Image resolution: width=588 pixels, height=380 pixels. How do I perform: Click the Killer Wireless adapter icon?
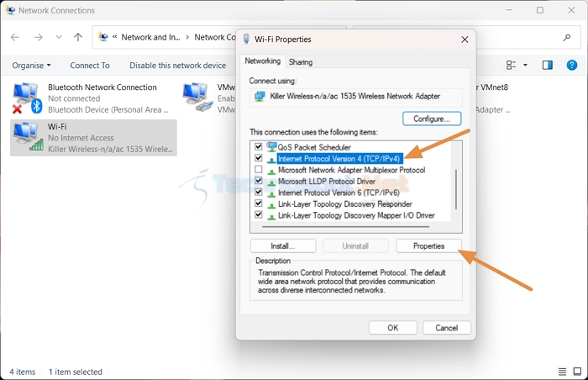coord(260,97)
